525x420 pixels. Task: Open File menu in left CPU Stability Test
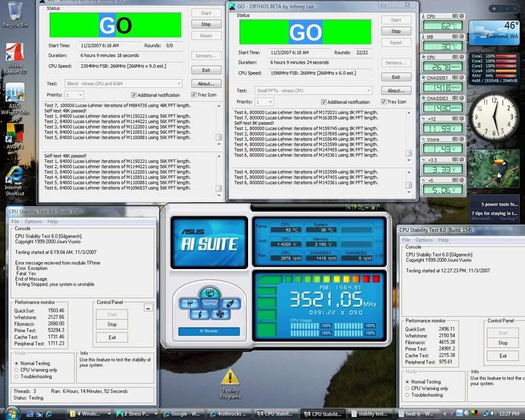(15, 221)
